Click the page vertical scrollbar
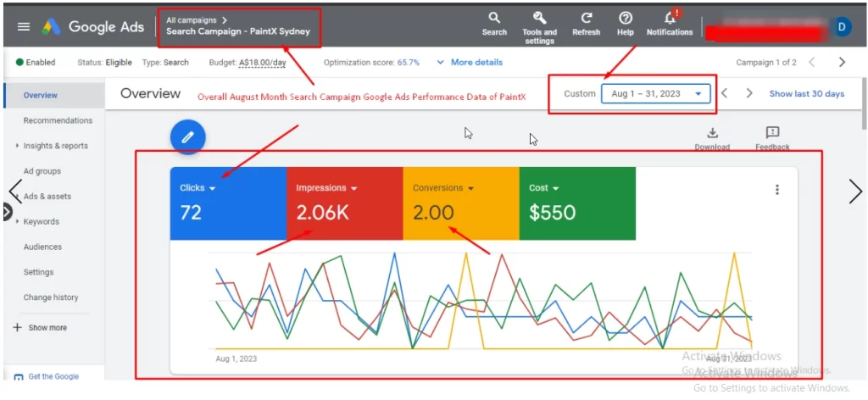This screenshot has height=400, width=868. coord(865,103)
